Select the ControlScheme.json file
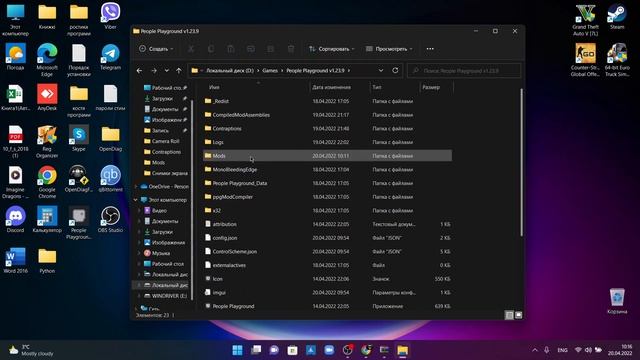Screen dimensions: 640x360 [327, 251]
